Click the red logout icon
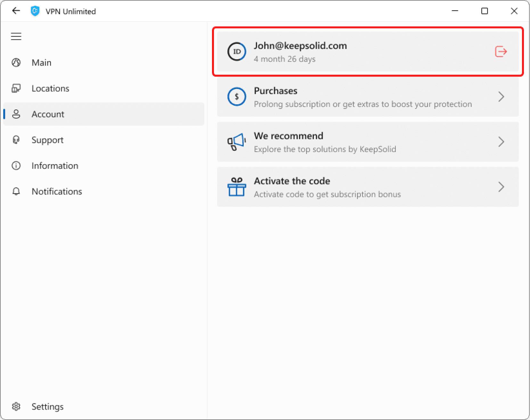 pyautogui.click(x=501, y=52)
